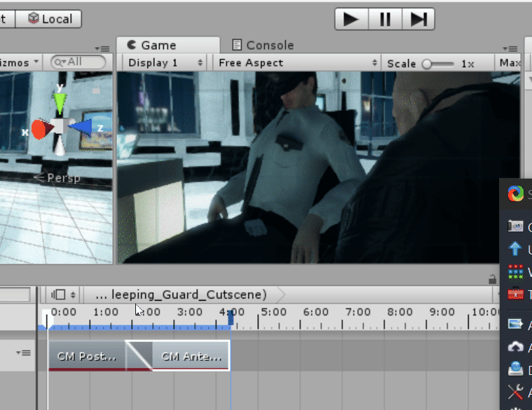Click the camera capture icon in side menu

coord(515,226)
